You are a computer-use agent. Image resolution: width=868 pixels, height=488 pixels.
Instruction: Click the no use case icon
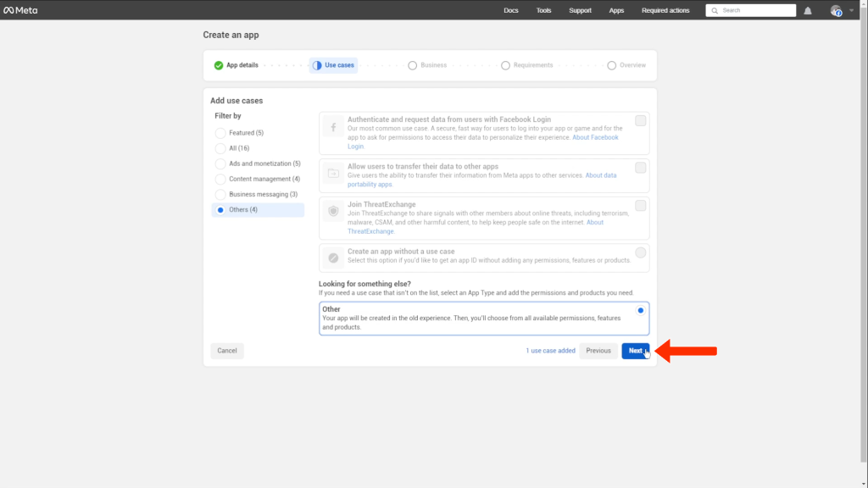click(x=333, y=258)
